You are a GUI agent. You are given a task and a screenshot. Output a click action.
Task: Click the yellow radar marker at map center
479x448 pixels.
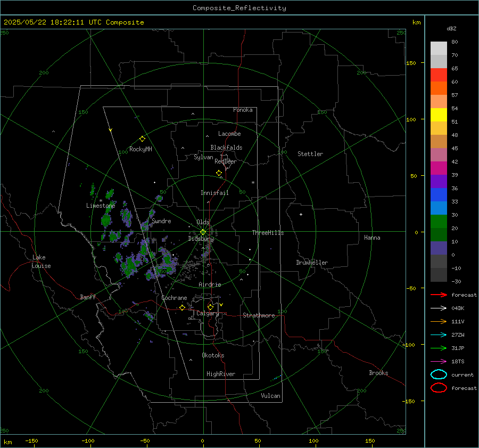pos(203,232)
